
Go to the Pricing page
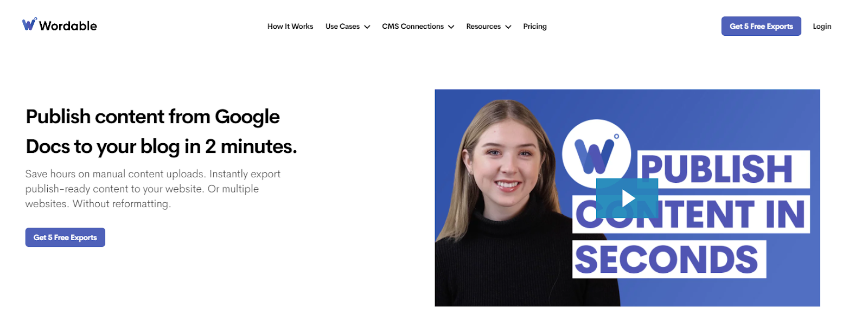(x=535, y=26)
